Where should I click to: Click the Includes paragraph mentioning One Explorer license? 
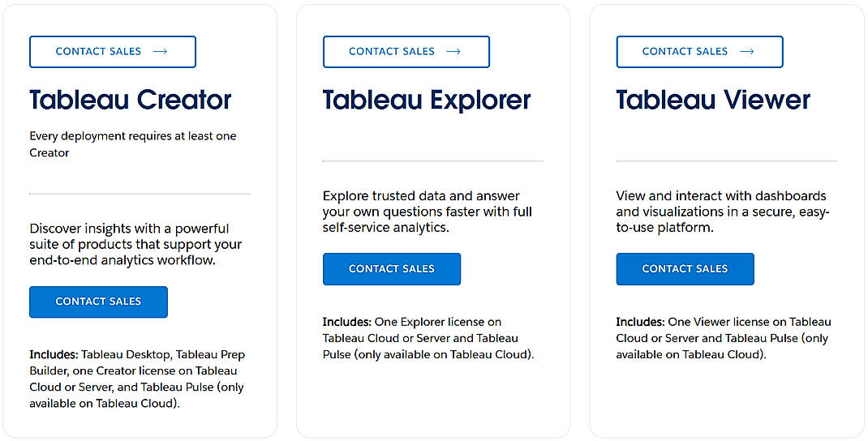[428, 338]
